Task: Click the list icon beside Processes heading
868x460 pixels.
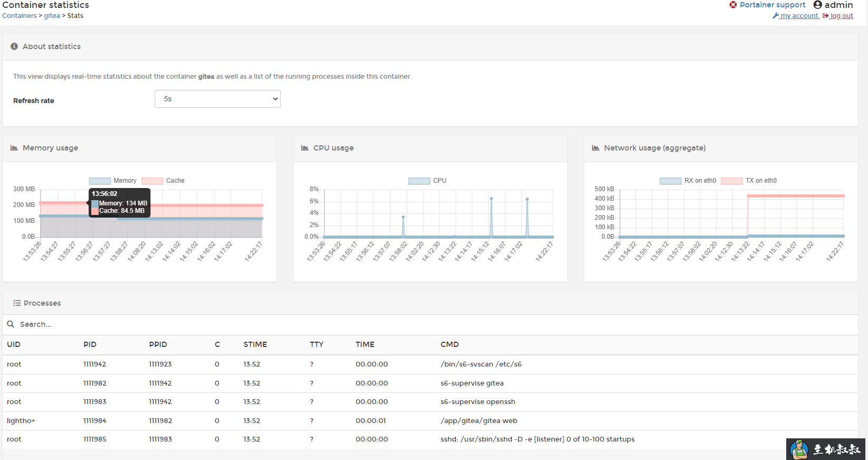Action: [x=17, y=303]
